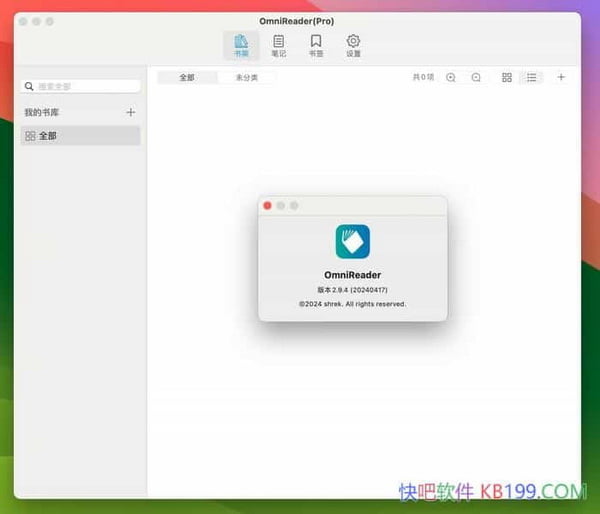Click the 共 0 项 item count label

(423, 77)
